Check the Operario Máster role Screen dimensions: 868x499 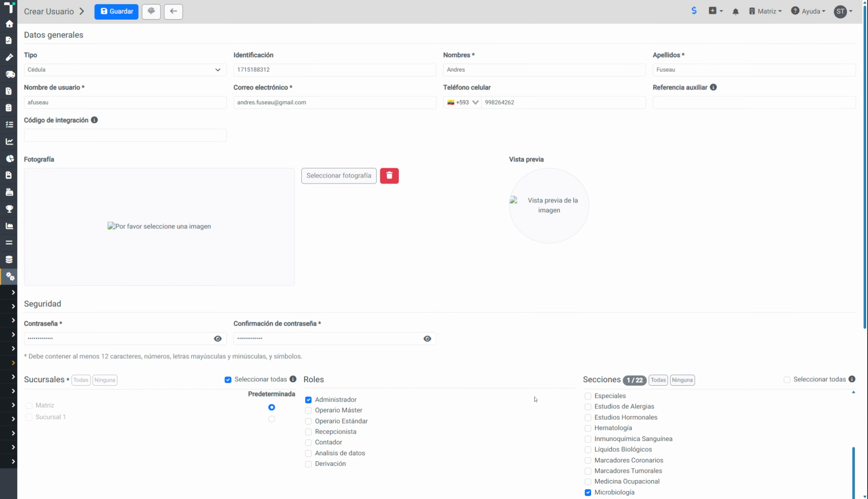[x=308, y=410]
